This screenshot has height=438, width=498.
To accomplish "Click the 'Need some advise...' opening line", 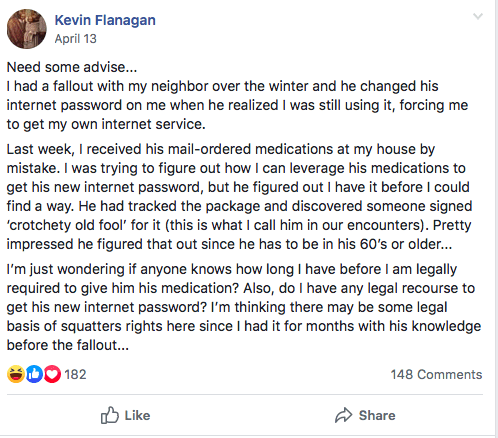I will 72,67.
